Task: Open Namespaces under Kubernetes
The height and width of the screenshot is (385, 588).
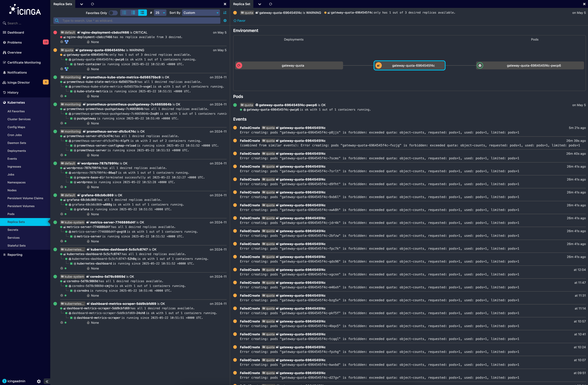Action: 17,182
